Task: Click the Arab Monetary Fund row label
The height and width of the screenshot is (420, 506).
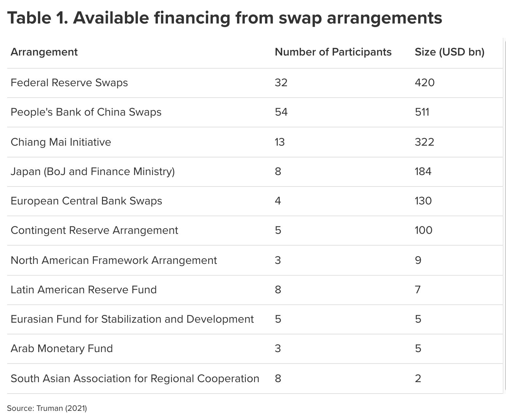Action: (62, 348)
